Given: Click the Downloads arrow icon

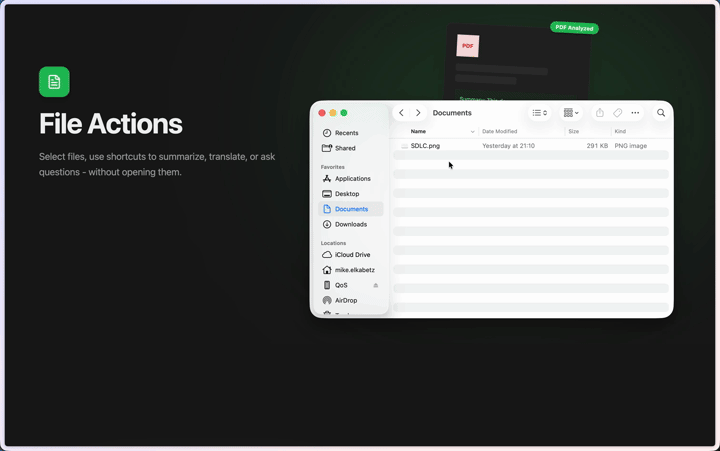Looking at the screenshot, I should [327, 224].
